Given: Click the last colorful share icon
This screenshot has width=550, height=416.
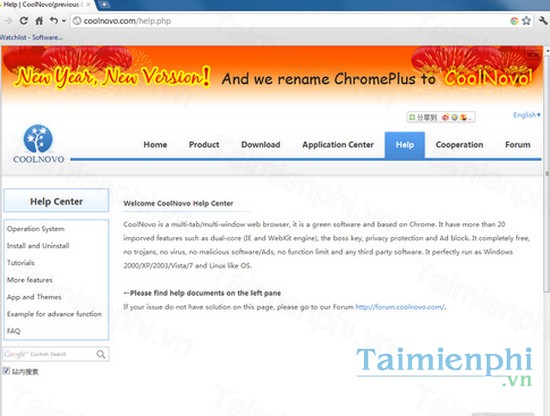Looking at the screenshot, I should 464,117.
